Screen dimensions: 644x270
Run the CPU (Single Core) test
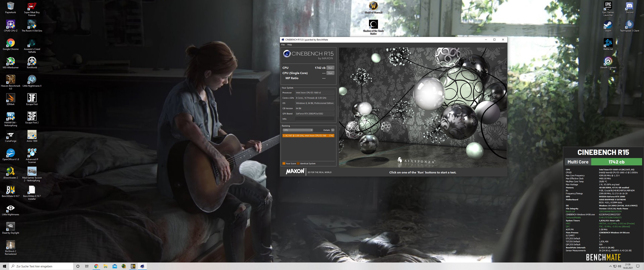pyautogui.click(x=330, y=73)
